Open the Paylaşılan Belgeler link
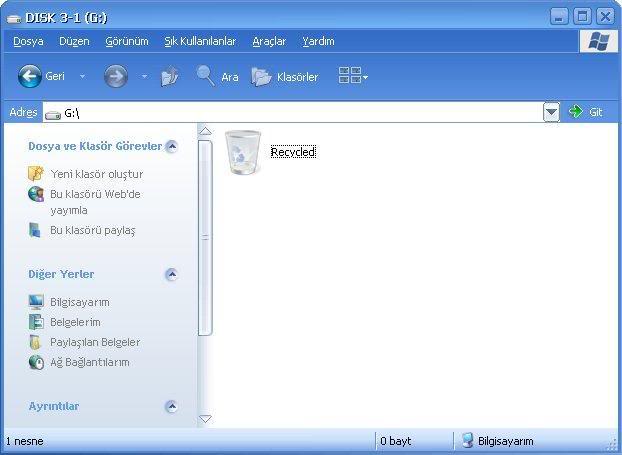622x455 pixels. [95, 342]
